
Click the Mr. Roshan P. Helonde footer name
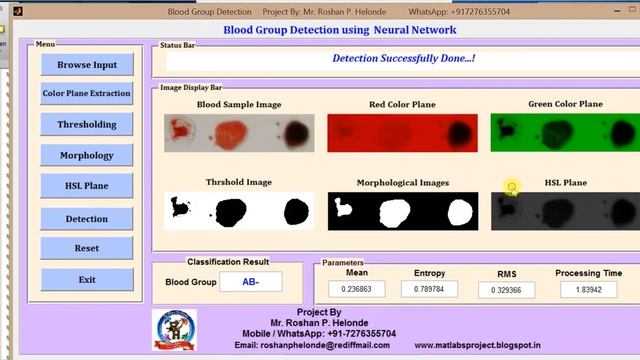[319, 323]
